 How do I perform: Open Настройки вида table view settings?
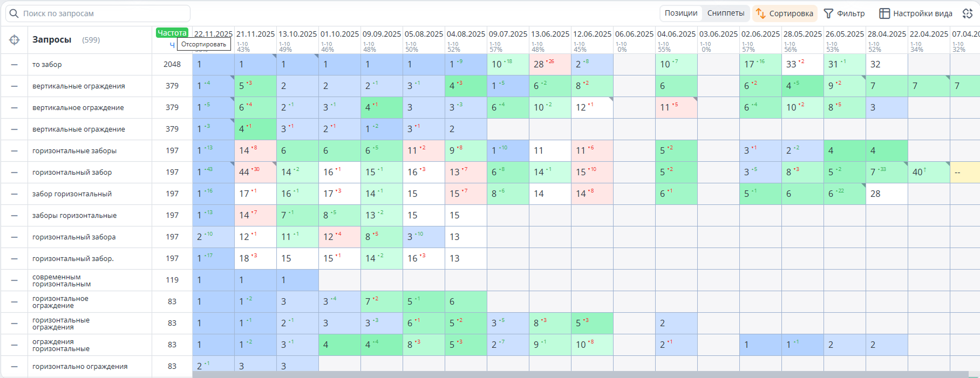click(916, 13)
